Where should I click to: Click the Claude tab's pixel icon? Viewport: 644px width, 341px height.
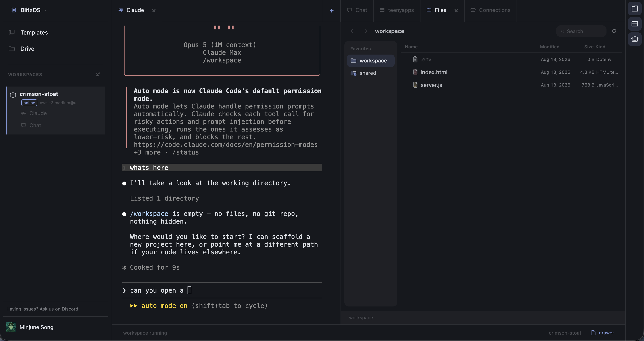click(x=120, y=10)
